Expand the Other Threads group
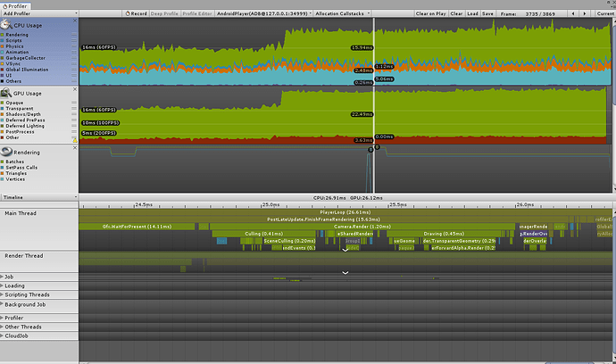Screen dimensions: 616x364 click(x=2, y=327)
